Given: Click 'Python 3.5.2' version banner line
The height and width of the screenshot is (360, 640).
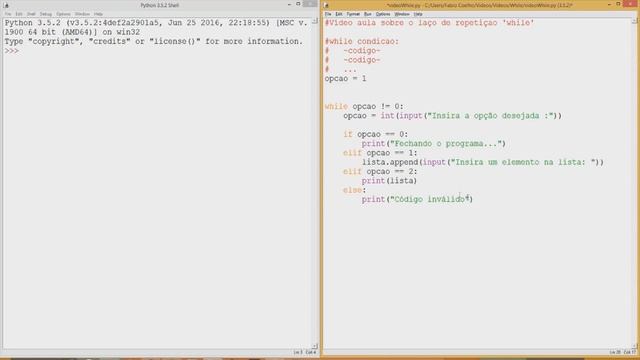Looking at the screenshot, I should [x=156, y=23].
